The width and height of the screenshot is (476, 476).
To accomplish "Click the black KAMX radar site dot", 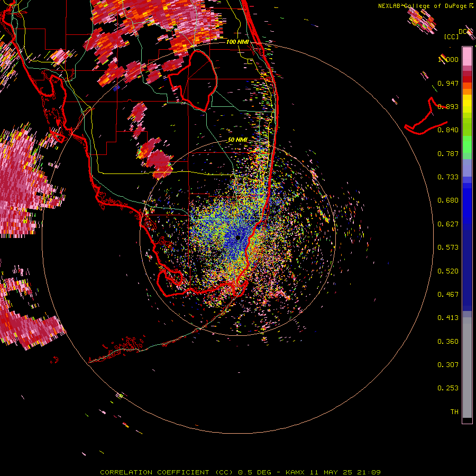I will click(x=238, y=237).
